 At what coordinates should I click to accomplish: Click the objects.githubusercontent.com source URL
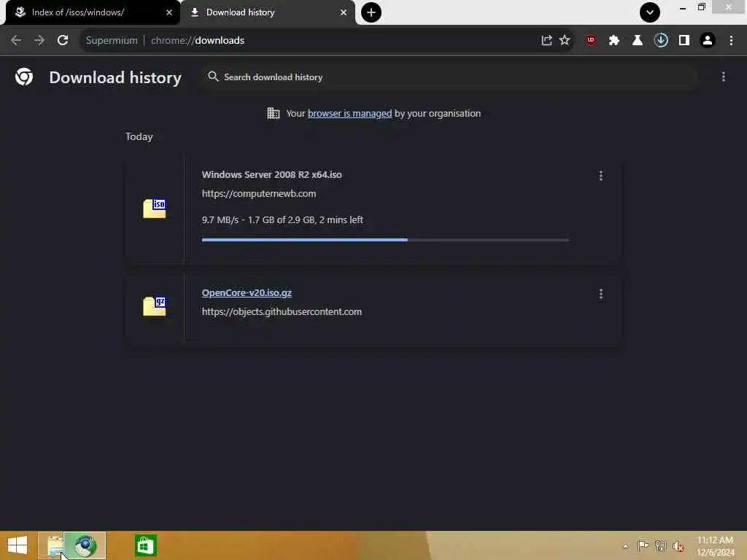282,312
